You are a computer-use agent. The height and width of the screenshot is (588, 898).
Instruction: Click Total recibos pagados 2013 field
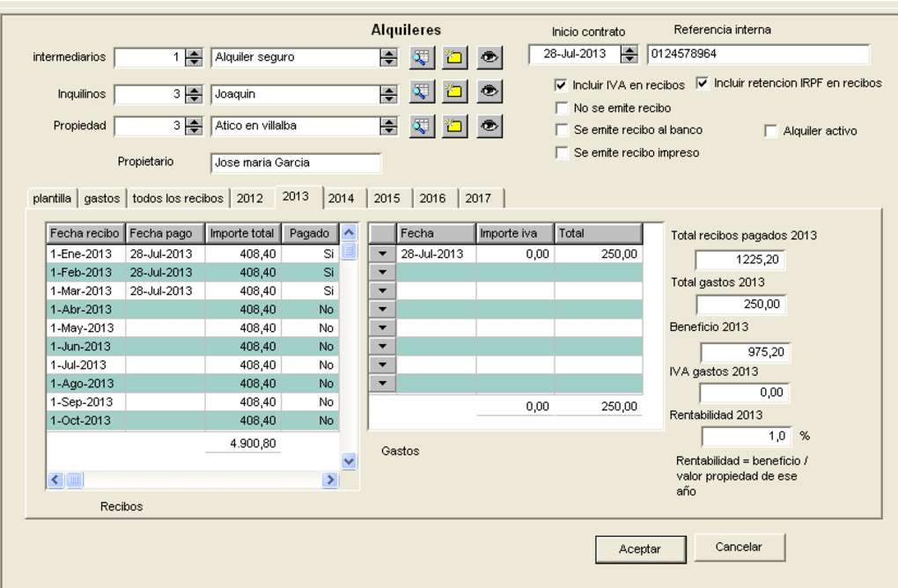[x=740, y=260]
